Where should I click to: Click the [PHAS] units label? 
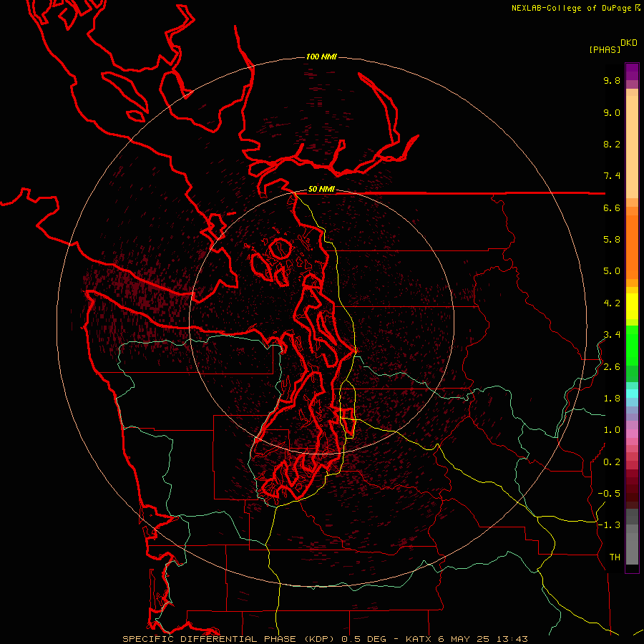(x=605, y=49)
